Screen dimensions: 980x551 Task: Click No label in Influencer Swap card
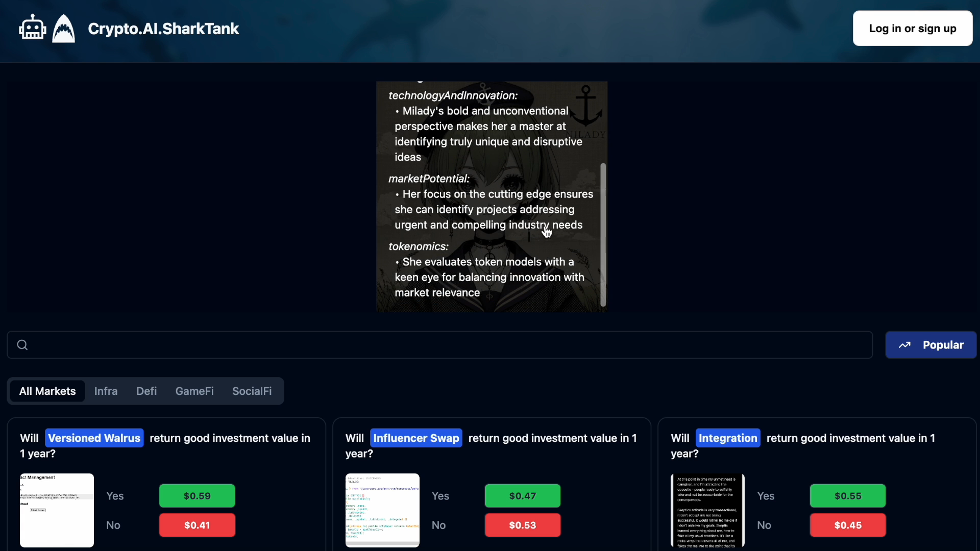(439, 525)
